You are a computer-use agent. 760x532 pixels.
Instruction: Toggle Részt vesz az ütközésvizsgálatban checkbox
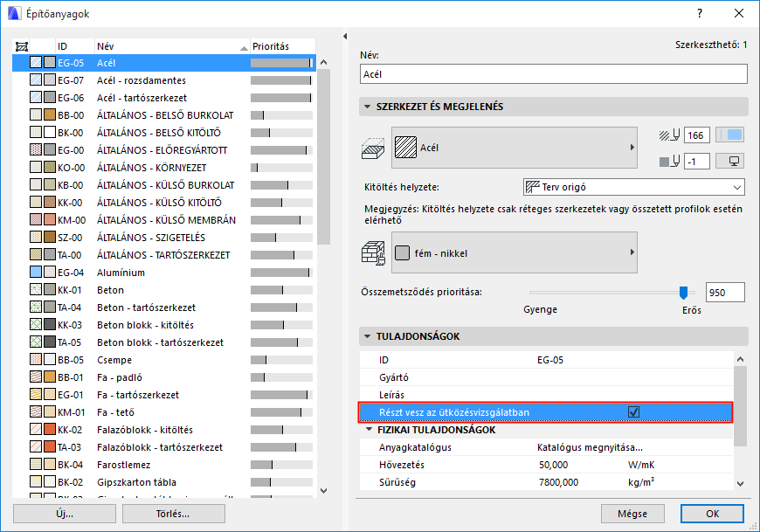(x=633, y=411)
